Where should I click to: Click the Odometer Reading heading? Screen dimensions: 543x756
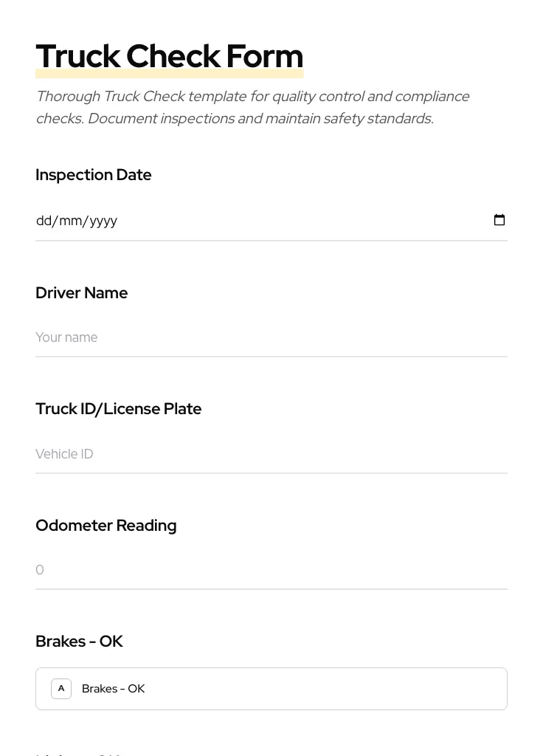pos(106,525)
